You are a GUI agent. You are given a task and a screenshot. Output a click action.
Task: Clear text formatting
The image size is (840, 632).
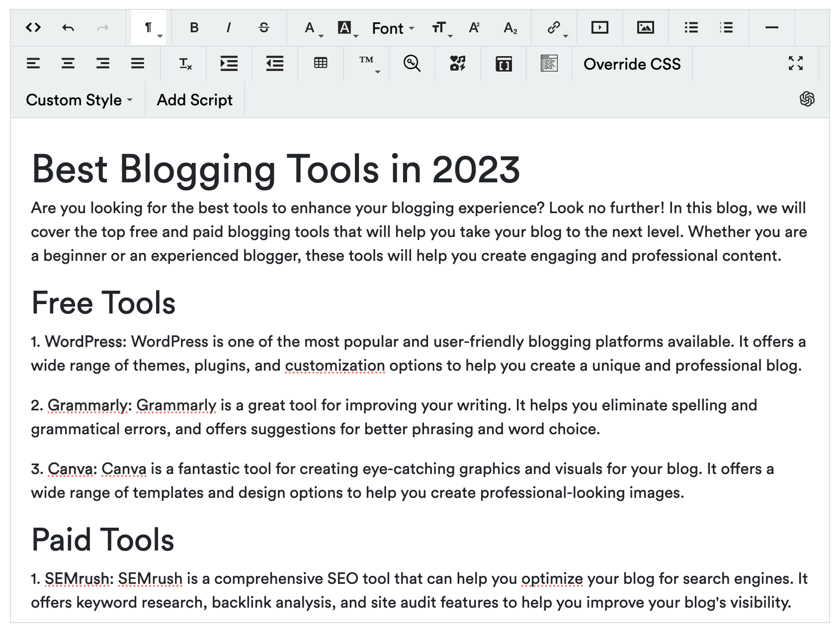click(x=185, y=64)
